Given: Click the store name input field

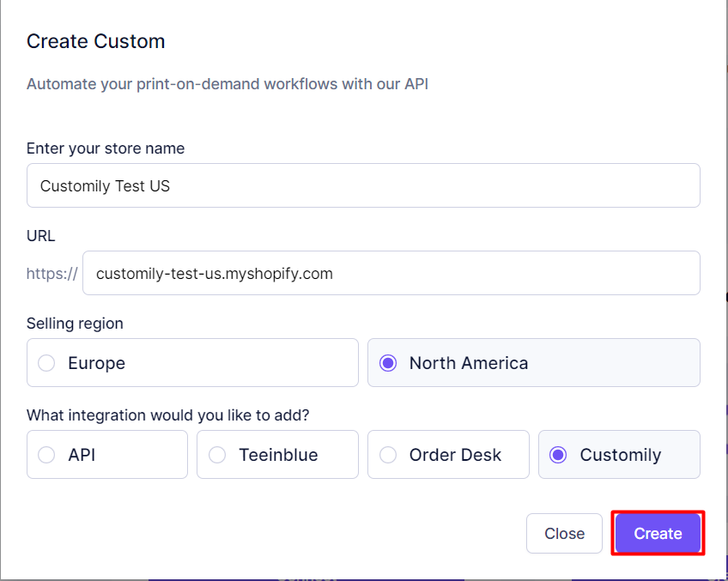Looking at the screenshot, I should (x=363, y=185).
